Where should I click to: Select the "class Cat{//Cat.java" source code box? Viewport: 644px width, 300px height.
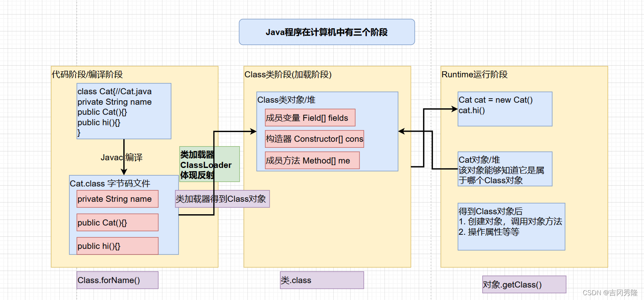click(x=124, y=111)
